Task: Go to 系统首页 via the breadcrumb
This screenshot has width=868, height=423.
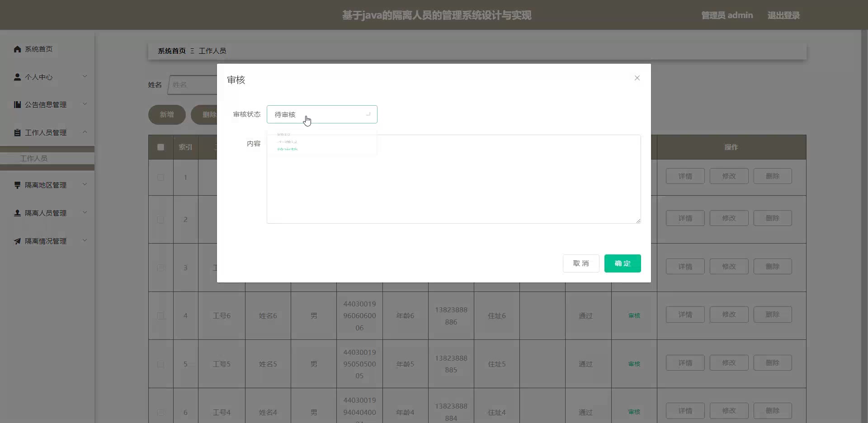Action: click(x=172, y=51)
